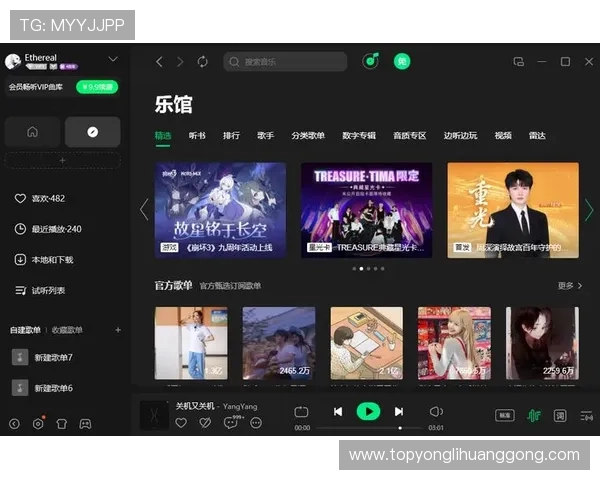600x480 pixels.
Task: Open the 数字专辑 tab
Action: 359,136
